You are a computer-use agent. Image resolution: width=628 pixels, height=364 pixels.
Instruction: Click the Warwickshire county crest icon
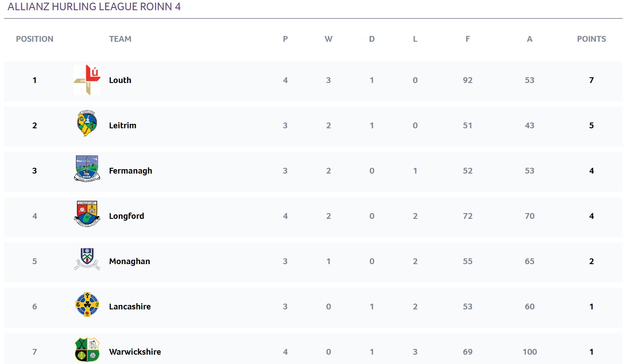pyautogui.click(x=87, y=350)
